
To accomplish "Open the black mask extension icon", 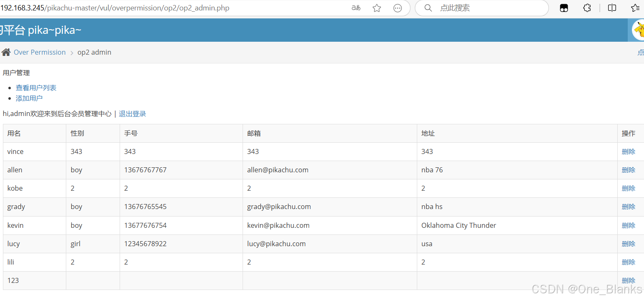I will click(x=564, y=8).
